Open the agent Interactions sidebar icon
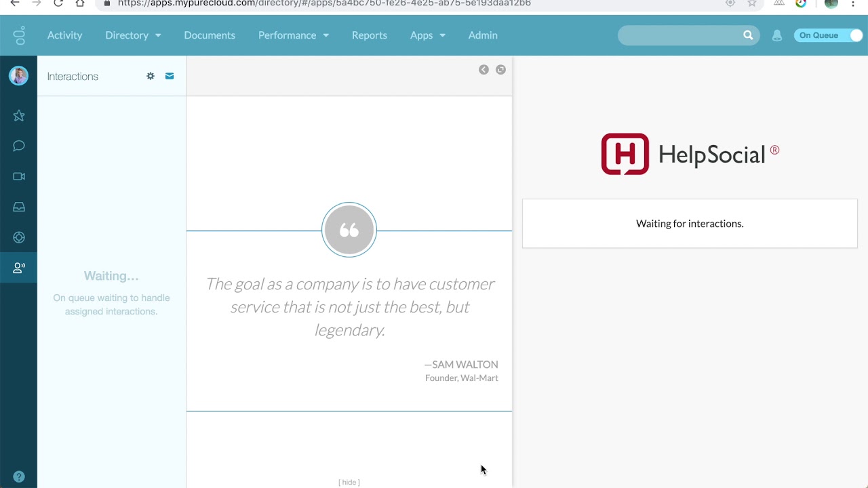Screen dimensions: 868x488 pos(19,268)
